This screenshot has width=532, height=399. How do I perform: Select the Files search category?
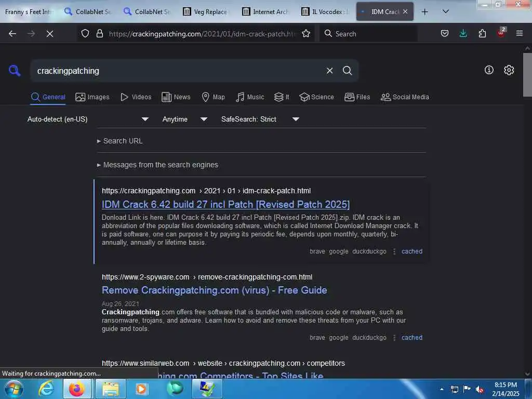pos(357,97)
